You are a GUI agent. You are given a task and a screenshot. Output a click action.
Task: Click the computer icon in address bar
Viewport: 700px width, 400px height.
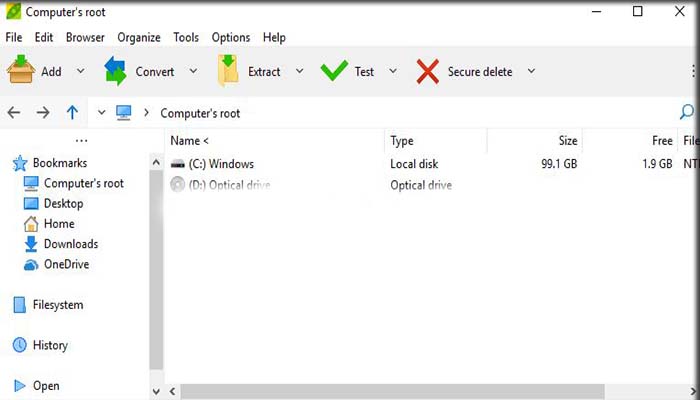pos(124,112)
